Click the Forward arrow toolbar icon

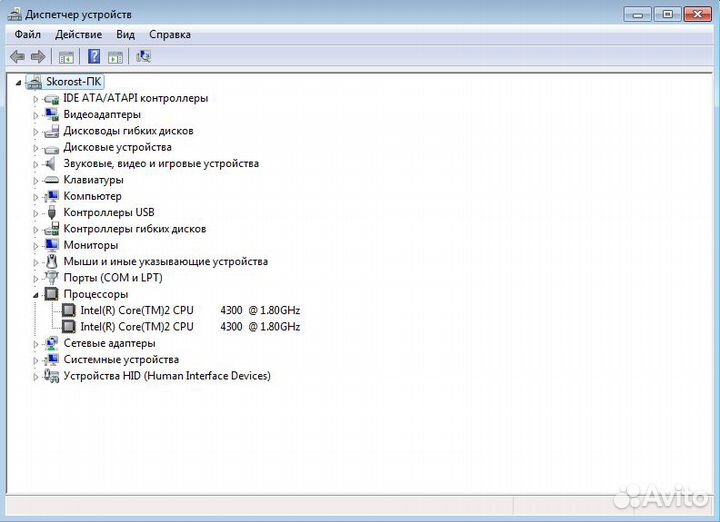click(x=38, y=57)
